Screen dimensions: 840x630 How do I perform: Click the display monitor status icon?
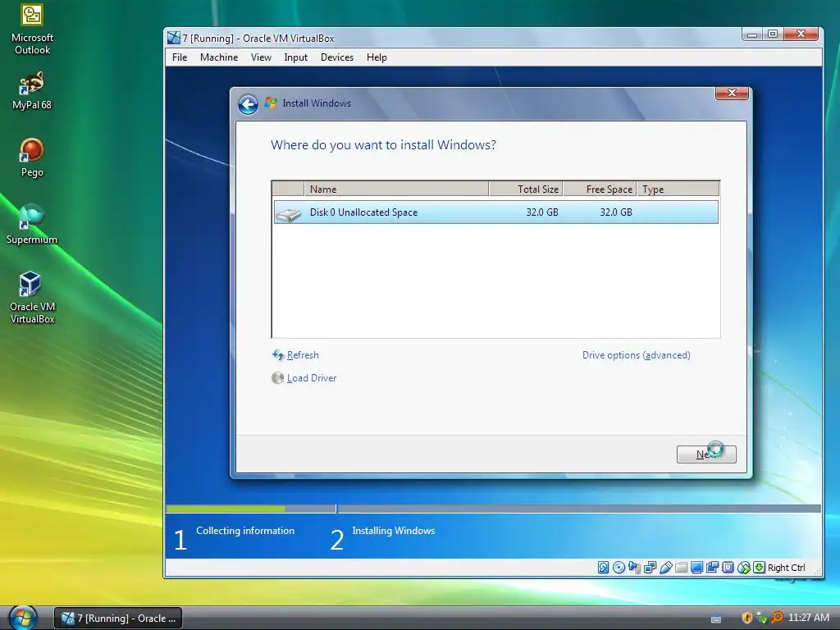[x=697, y=568]
